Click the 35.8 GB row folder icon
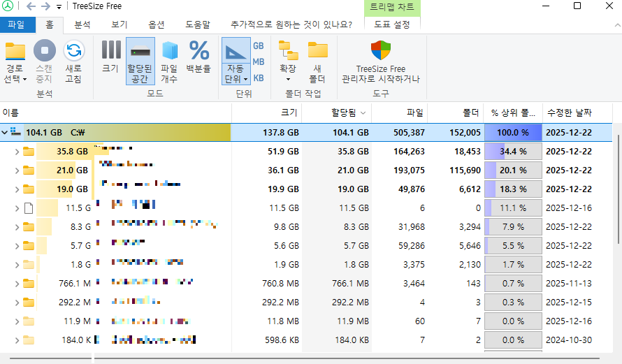The height and width of the screenshot is (364, 622). pos(29,151)
